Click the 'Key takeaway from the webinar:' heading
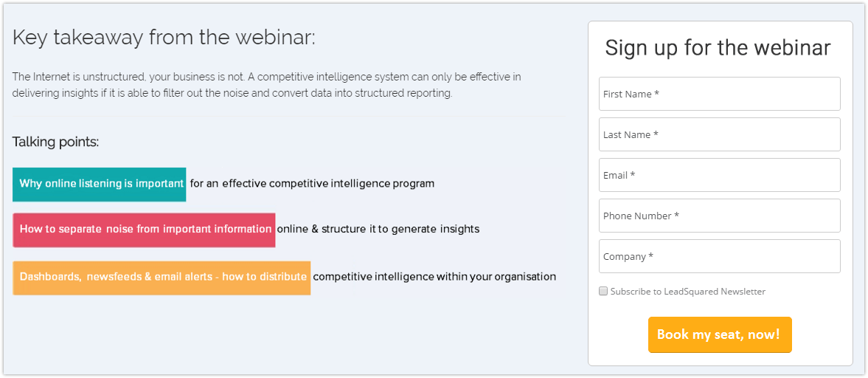 click(x=163, y=38)
